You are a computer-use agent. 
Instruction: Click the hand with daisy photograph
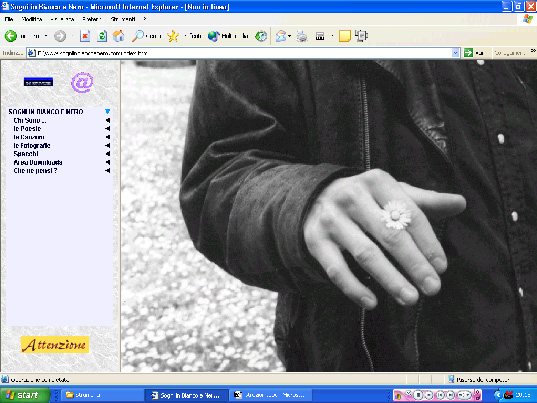[329, 216]
